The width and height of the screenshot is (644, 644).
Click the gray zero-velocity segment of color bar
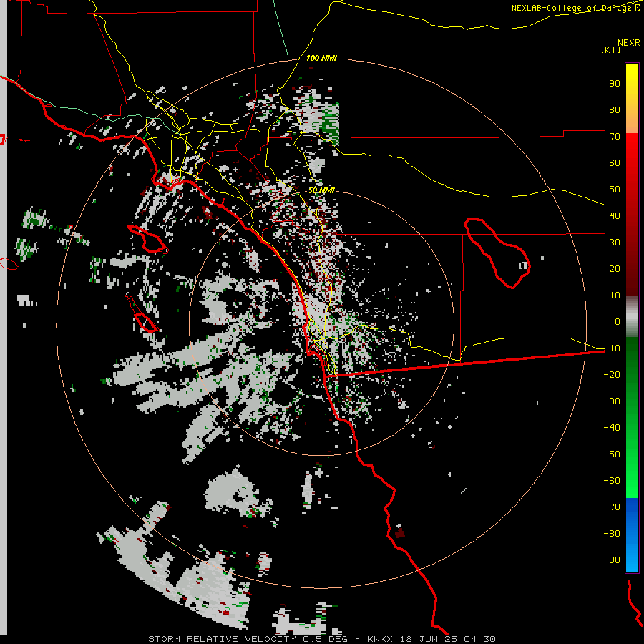tap(632, 317)
